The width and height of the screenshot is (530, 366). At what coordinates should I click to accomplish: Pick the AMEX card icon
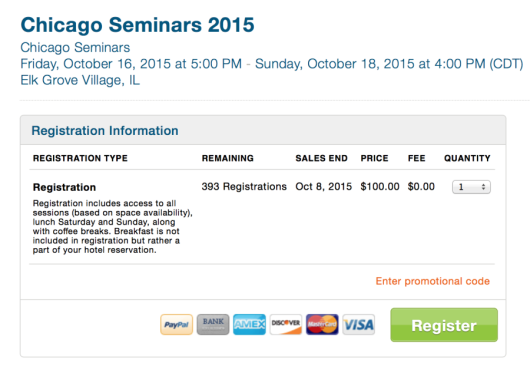tap(249, 324)
